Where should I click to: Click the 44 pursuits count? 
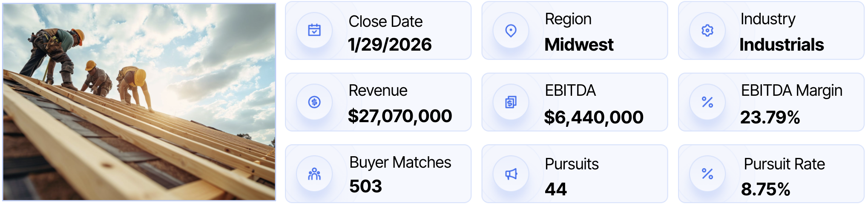click(556, 189)
